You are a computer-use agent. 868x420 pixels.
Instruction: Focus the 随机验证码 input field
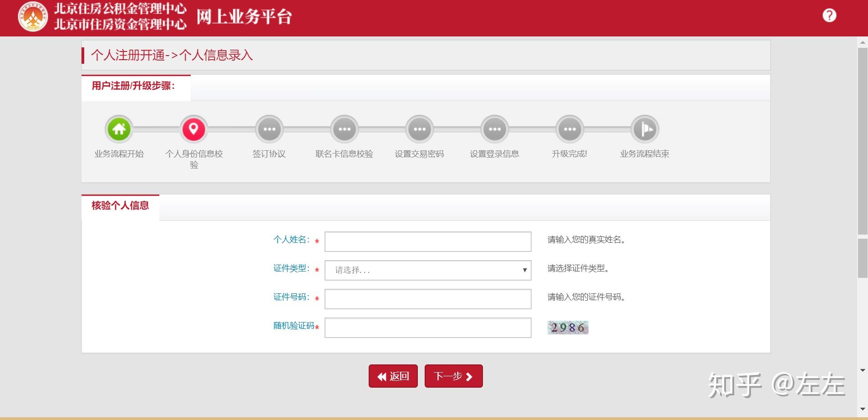(x=428, y=328)
